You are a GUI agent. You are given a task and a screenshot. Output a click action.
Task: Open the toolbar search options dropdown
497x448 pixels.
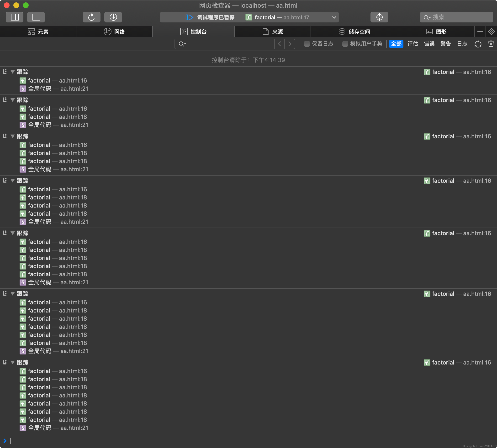pos(427,17)
